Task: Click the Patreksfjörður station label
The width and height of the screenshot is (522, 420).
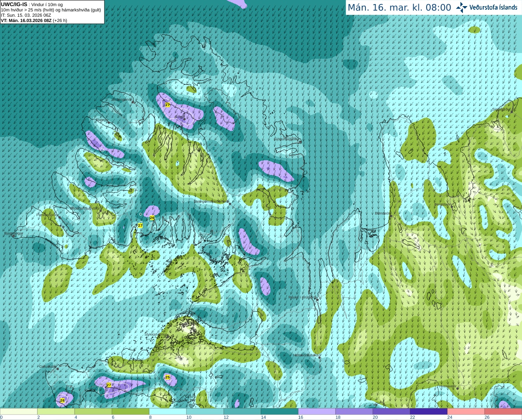Action: 47,214
